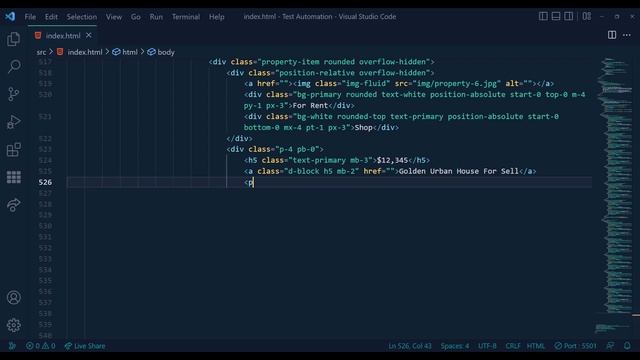The height and width of the screenshot is (360, 640).
Task: Click 'property-item rounded overflow-hidden' class string
Action: [x=344, y=62]
